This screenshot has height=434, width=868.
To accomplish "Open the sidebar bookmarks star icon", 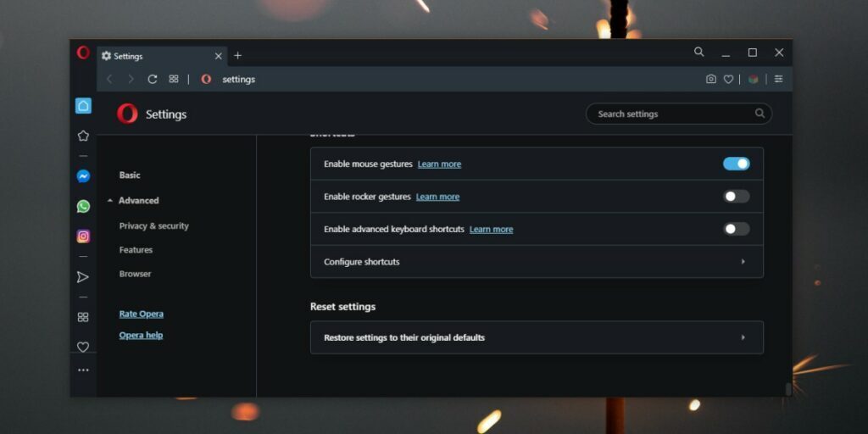I will tap(83, 136).
